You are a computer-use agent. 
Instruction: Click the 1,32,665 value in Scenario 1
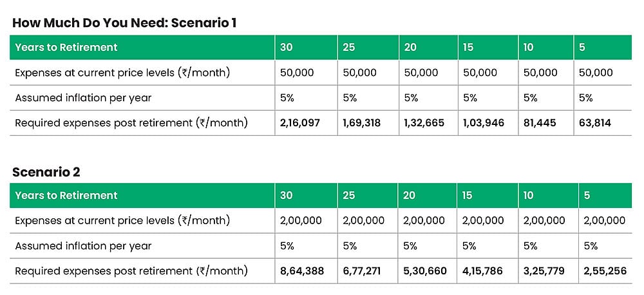424,122
